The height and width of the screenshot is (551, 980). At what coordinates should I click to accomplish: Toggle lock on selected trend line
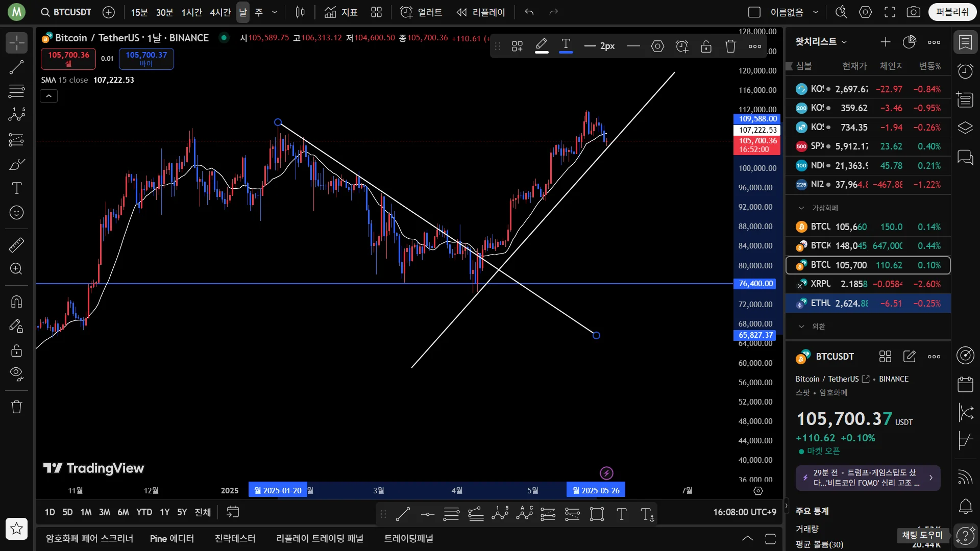[x=706, y=46]
